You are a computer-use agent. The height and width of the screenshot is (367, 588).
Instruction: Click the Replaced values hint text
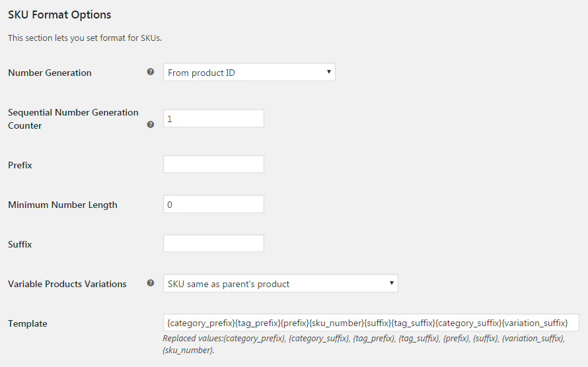tap(364, 344)
